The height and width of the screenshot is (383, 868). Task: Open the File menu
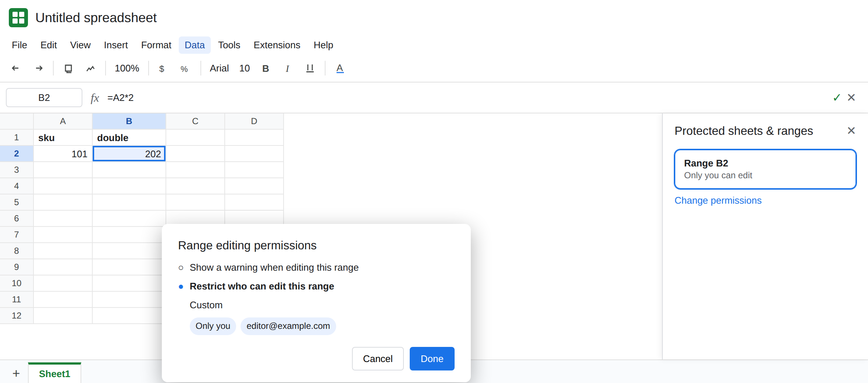19,45
